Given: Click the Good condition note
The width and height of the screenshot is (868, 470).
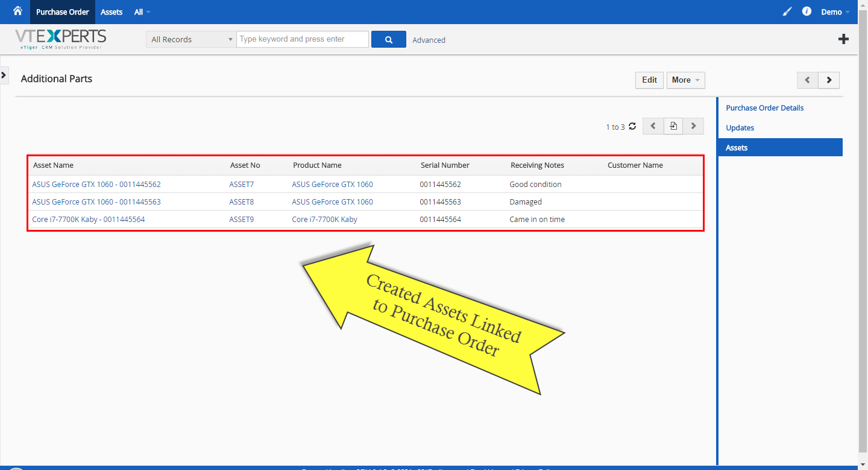Looking at the screenshot, I should coord(536,185).
